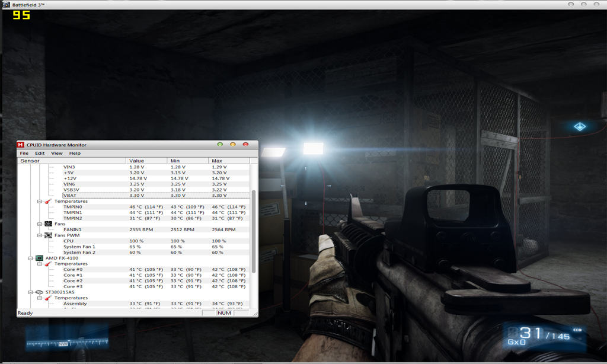Click the ST380215AS drive label
This screenshot has height=364, width=607.
[60, 292]
